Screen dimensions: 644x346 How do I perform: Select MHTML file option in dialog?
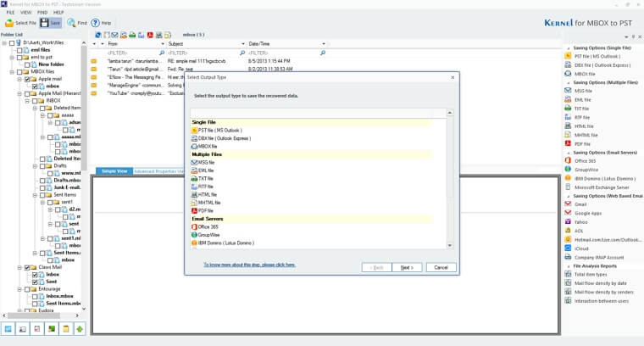click(206, 203)
